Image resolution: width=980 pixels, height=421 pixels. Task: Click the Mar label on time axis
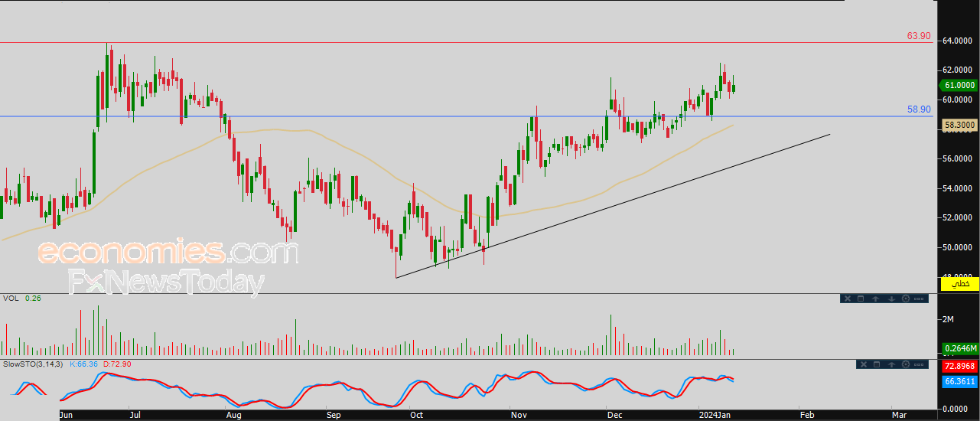(899, 414)
